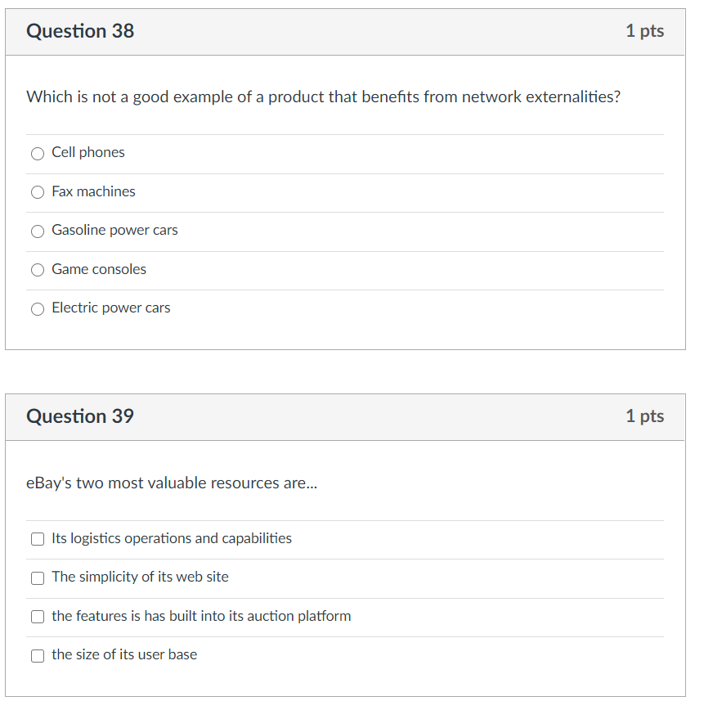Check the simplicity of its web site option
Image resolution: width=704 pixels, height=728 pixels.
38,578
